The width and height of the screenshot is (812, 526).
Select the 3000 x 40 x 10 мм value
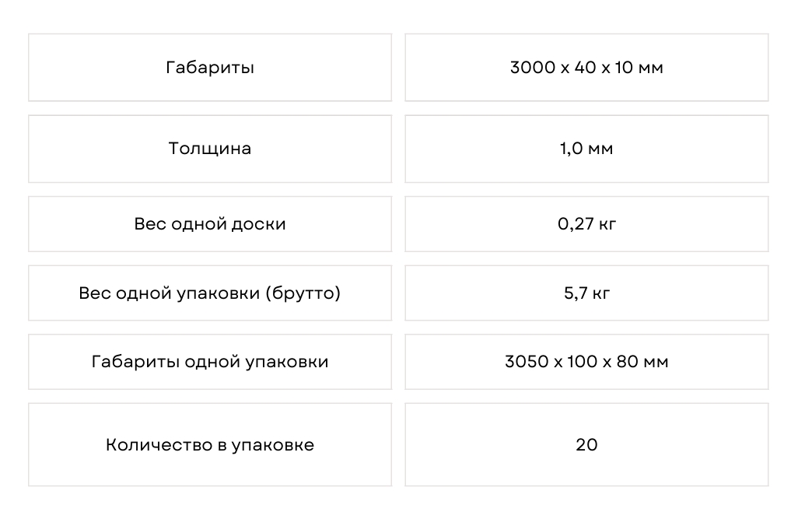pos(586,68)
